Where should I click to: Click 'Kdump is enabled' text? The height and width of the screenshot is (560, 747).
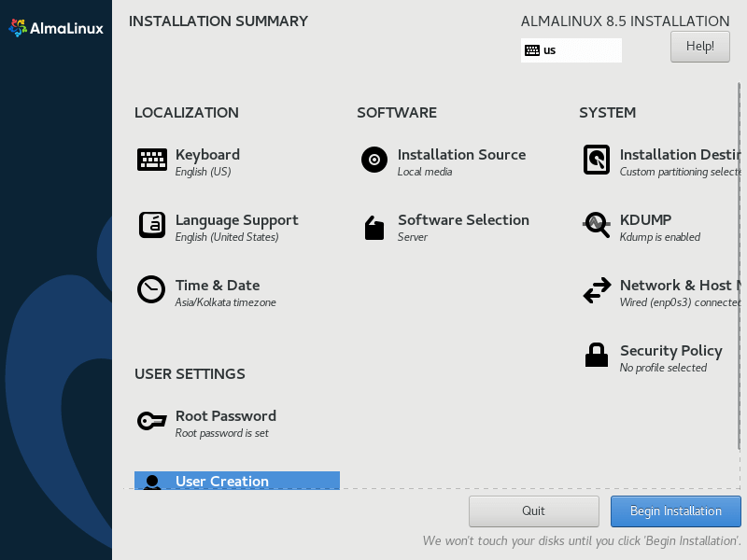tap(660, 237)
